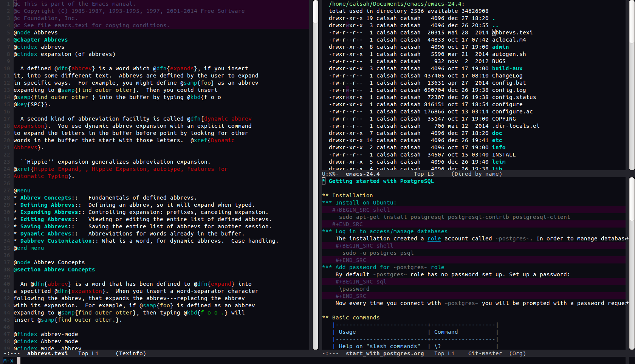
Task: Open the etc directory entry
Action: [497, 140]
